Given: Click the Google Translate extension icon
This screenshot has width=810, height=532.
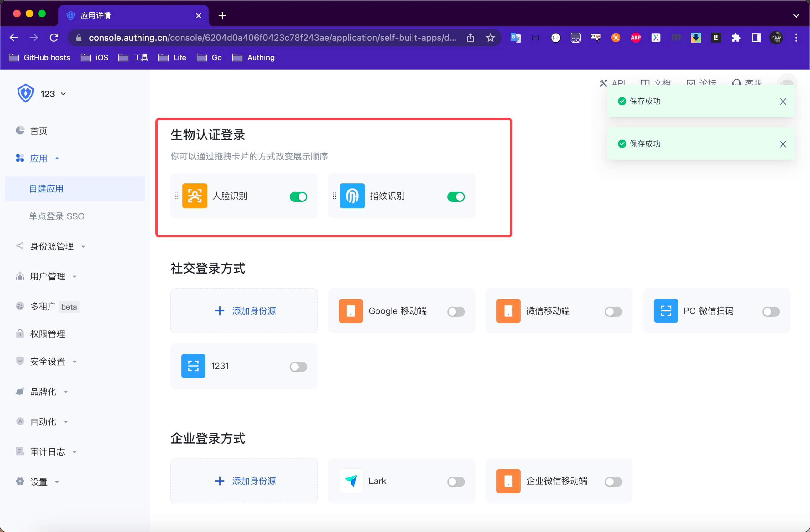Looking at the screenshot, I should 515,38.
